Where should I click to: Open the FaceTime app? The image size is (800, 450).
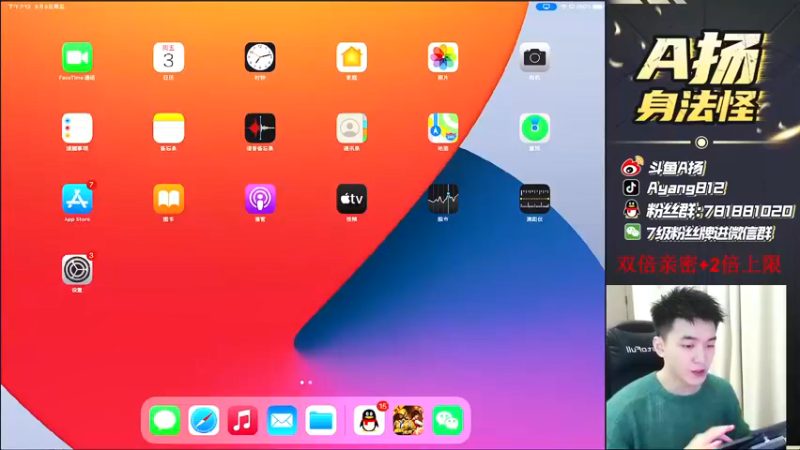point(77,57)
